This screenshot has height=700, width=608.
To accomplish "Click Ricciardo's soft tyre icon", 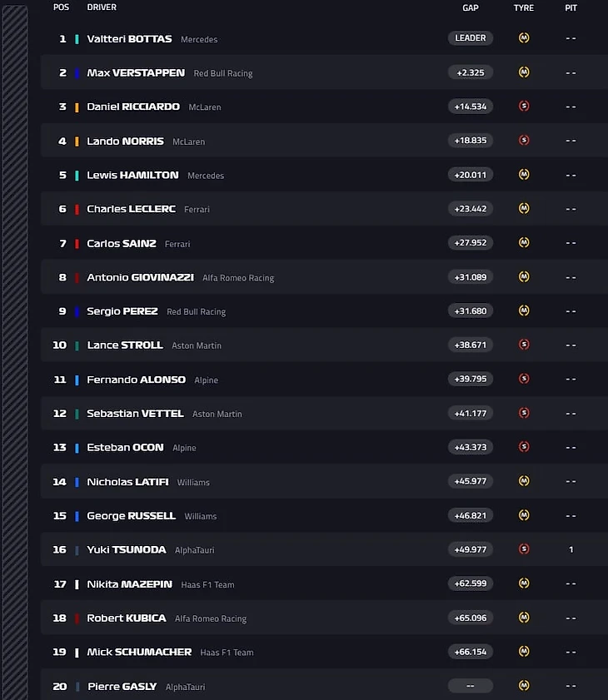I will click(x=524, y=107).
